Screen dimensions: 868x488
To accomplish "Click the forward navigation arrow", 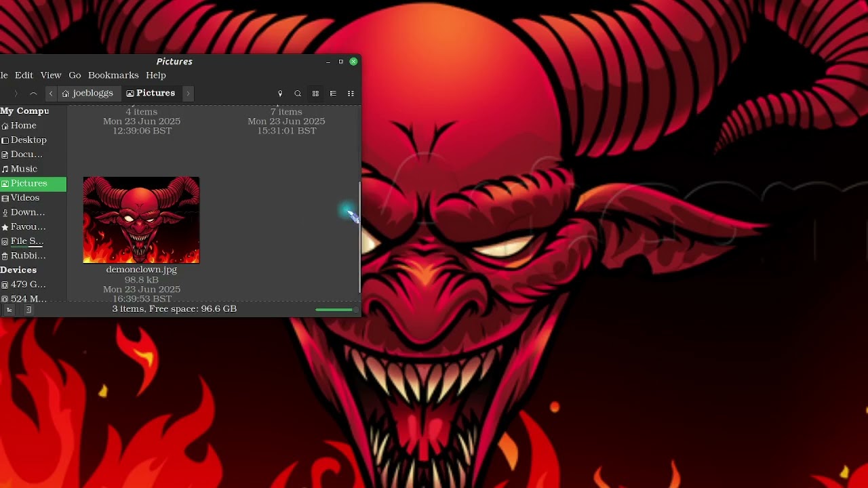I will point(16,94).
